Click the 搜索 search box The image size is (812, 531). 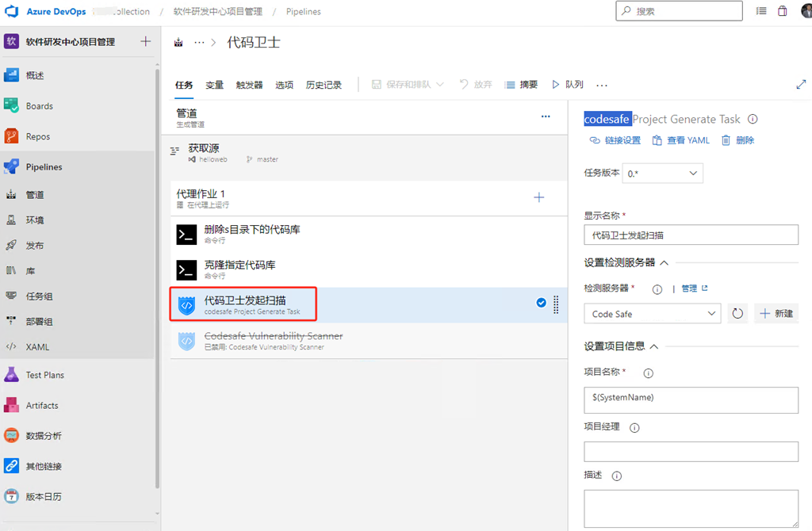tap(679, 11)
